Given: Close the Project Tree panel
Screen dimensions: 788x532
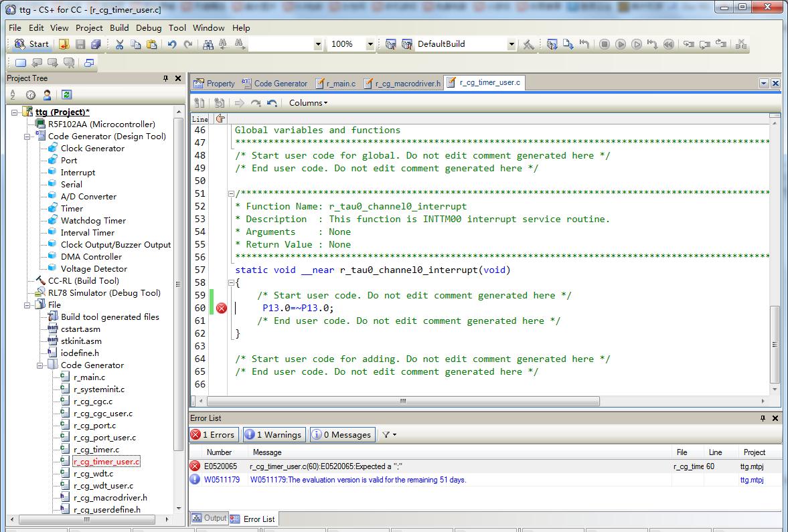Looking at the screenshot, I should [x=178, y=78].
